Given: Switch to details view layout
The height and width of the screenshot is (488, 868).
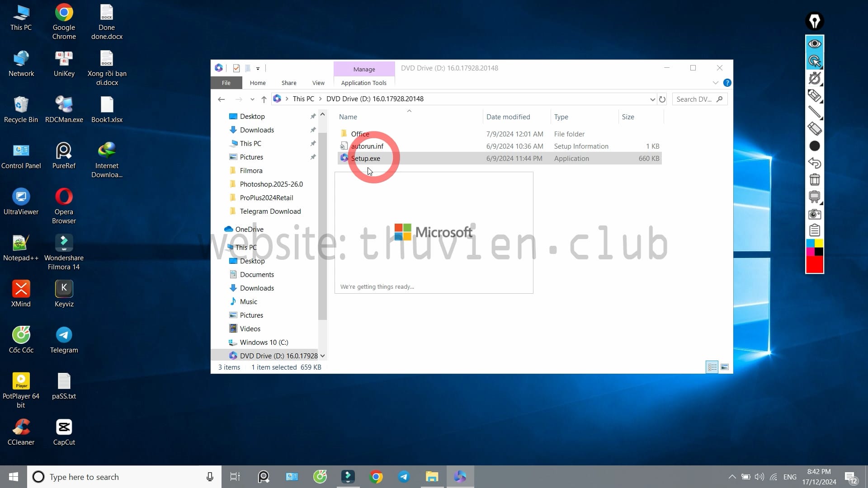Looking at the screenshot, I should click(712, 367).
